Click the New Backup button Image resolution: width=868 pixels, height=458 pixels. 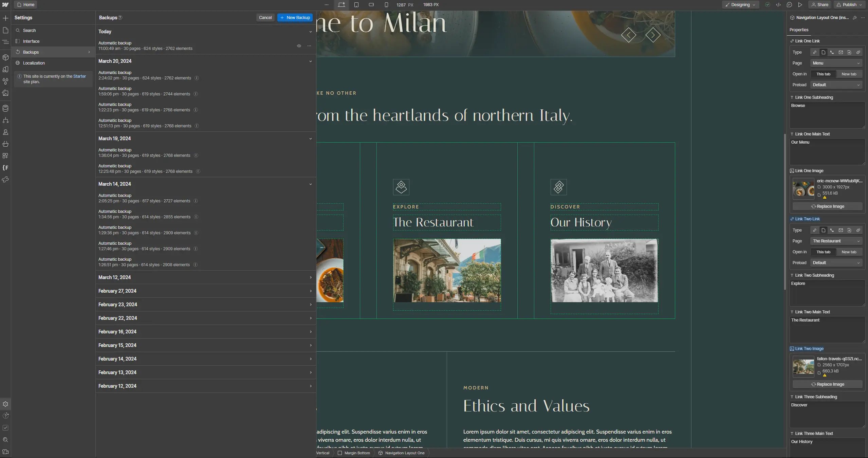pos(295,18)
